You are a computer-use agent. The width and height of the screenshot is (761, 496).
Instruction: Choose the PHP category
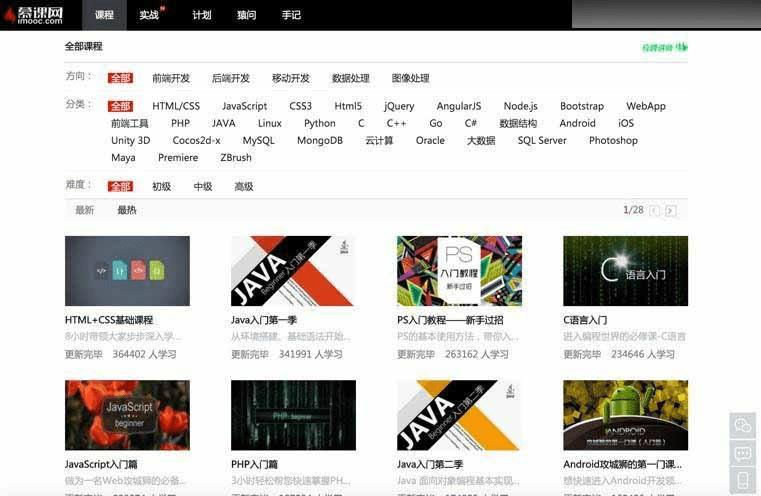181,123
